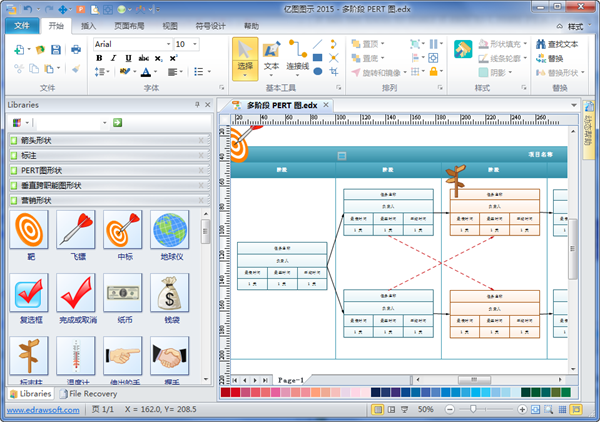Switch to the File Recovery tab
The width and height of the screenshot is (600, 422).
92,394
